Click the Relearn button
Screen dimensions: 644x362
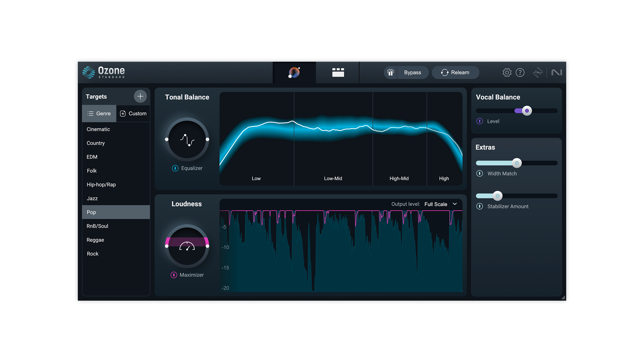pos(455,72)
